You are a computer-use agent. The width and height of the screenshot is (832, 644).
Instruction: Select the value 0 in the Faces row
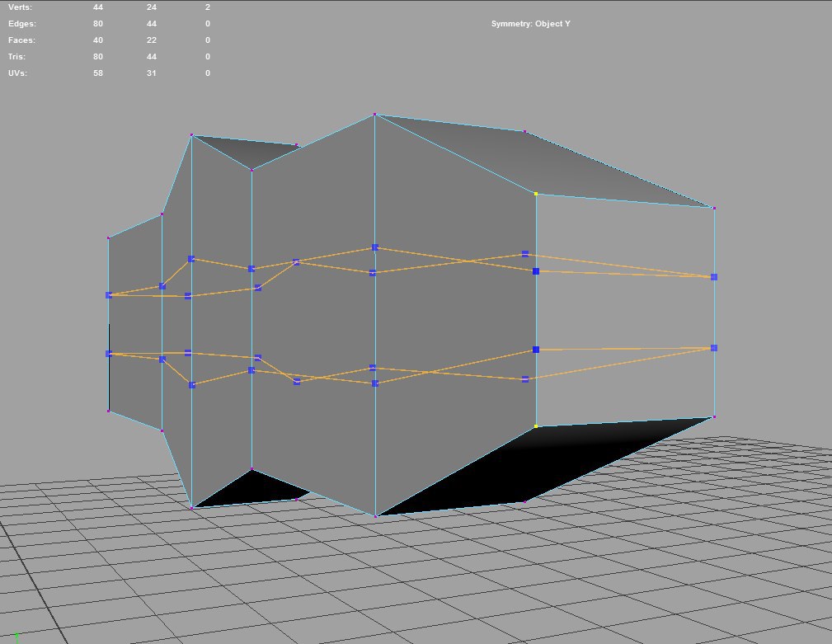(208, 40)
